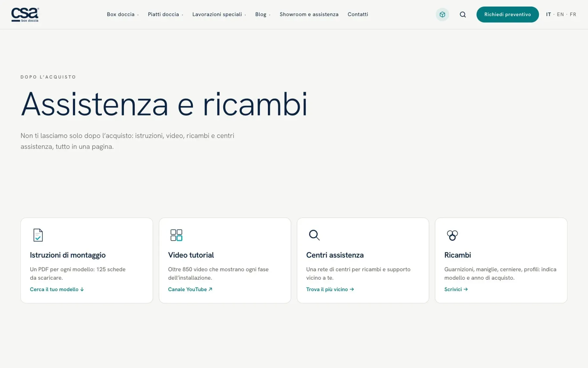Viewport: 588px width, 368px height.
Task: Follow the Cerca il tuo modello link
Action: click(x=57, y=289)
